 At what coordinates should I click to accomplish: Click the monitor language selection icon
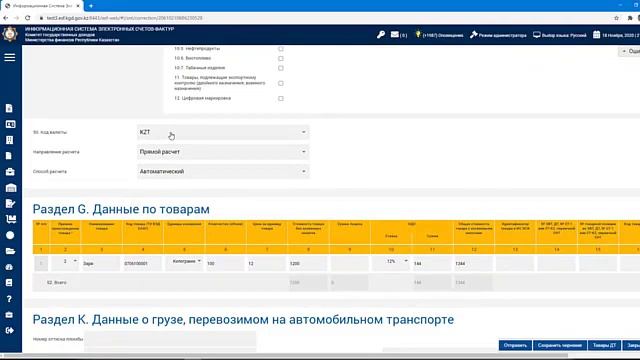(537, 35)
